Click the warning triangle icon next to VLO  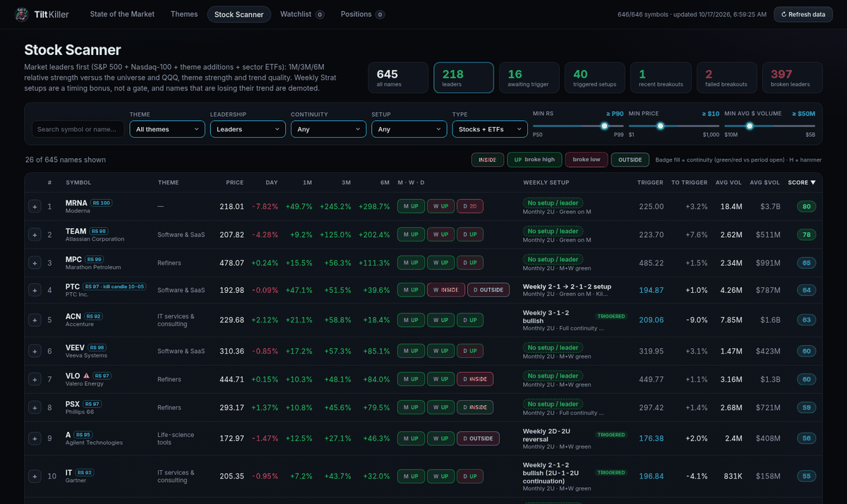pos(86,376)
